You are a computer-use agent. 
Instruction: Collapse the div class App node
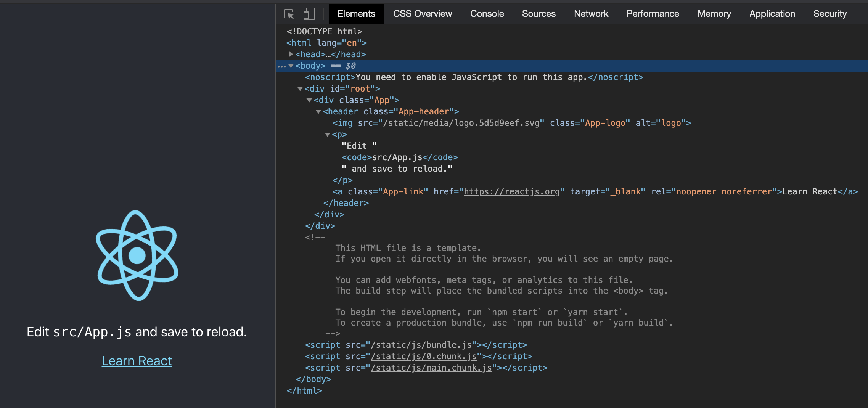point(309,100)
